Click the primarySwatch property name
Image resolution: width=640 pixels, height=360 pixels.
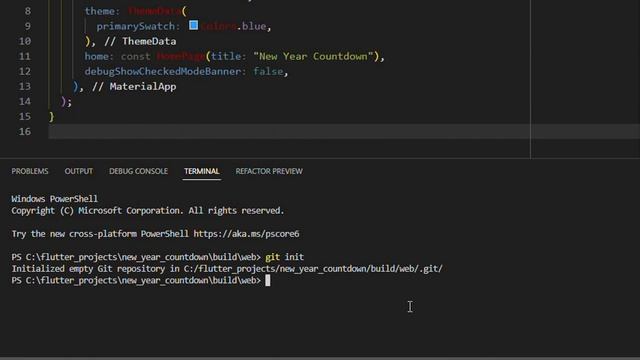point(136,26)
